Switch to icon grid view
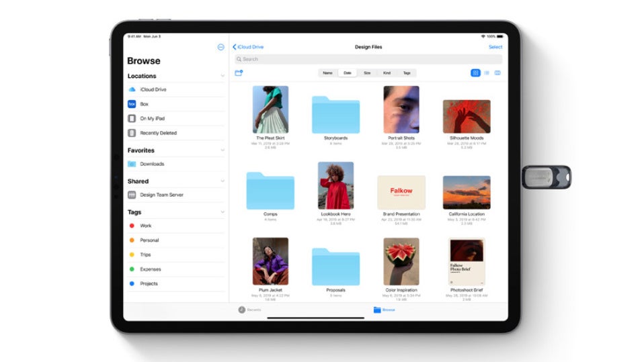 pos(475,73)
